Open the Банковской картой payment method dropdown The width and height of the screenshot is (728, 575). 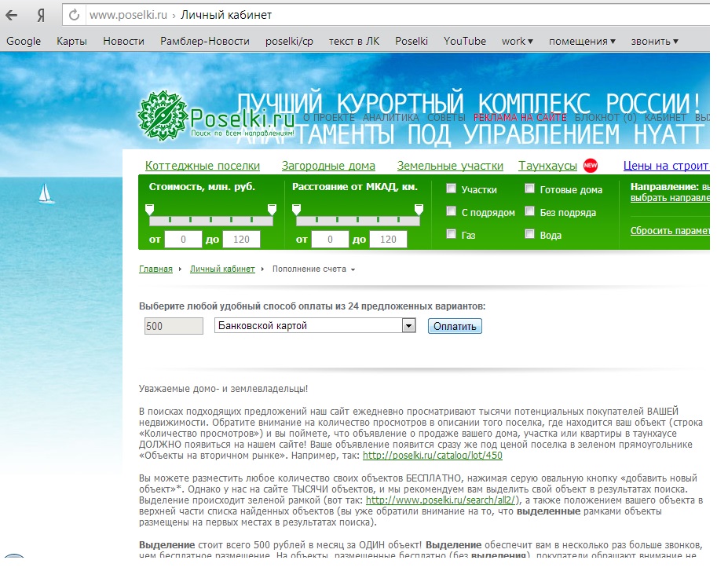pyautogui.click(x=315, y=325)
